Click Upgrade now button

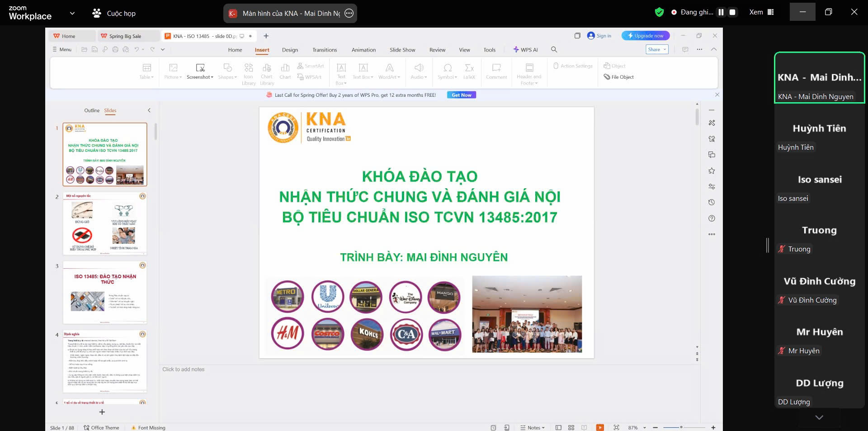[645, 36]
